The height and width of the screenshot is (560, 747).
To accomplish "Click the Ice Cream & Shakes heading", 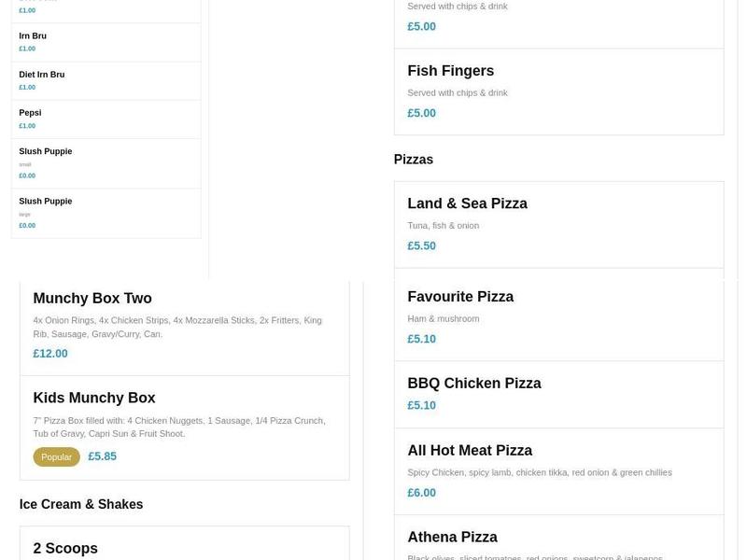I will pyautogui.click(x=80, y=504).
